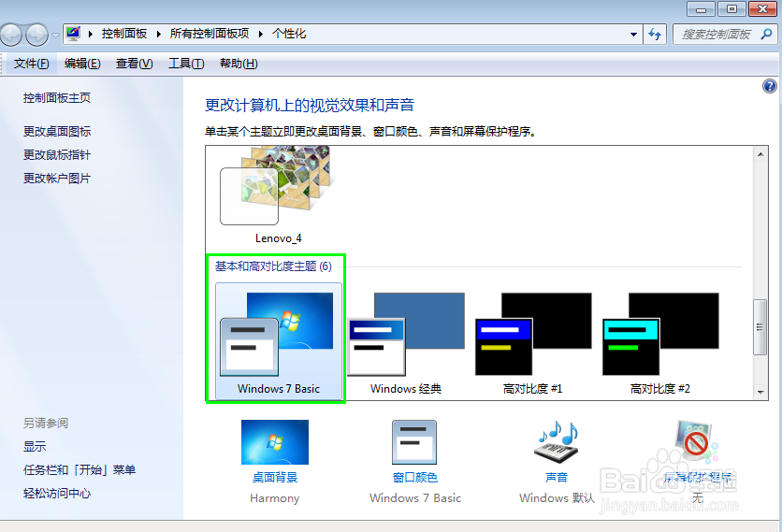The width and height of the screenshot is (782, 532).
Task: Select the 高对比度 #1 theme
Action: coord(532,341)
